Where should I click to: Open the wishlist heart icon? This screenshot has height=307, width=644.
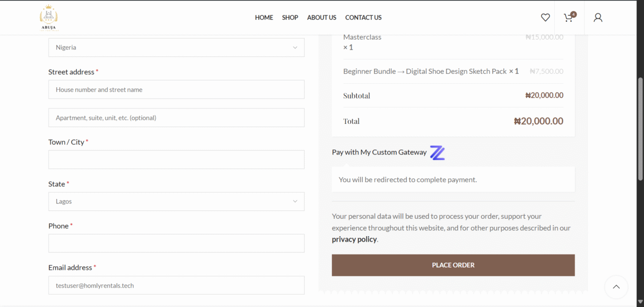click(545, 17)
